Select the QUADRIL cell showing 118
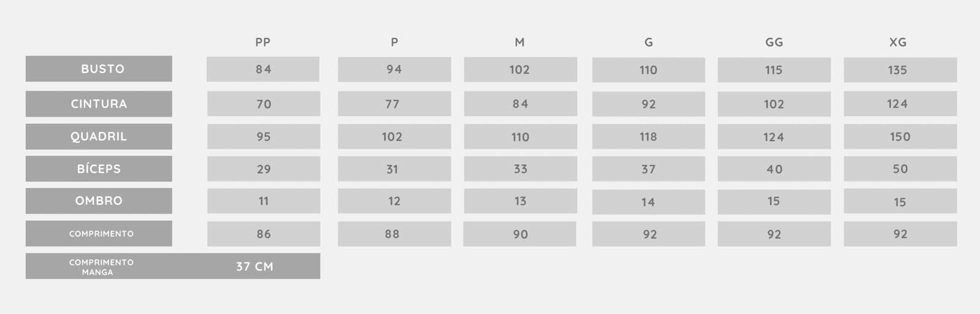 point(649,136)
